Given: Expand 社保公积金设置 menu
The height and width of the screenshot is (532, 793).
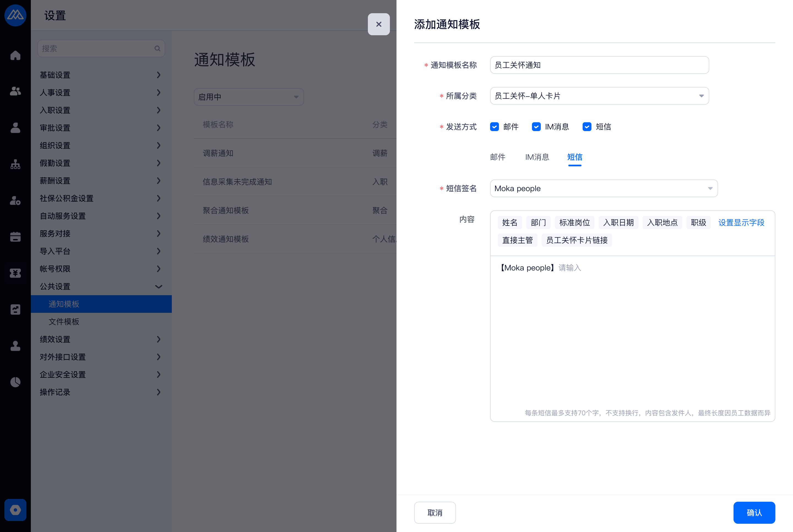Looking at the screenshot, I should 101,198.
